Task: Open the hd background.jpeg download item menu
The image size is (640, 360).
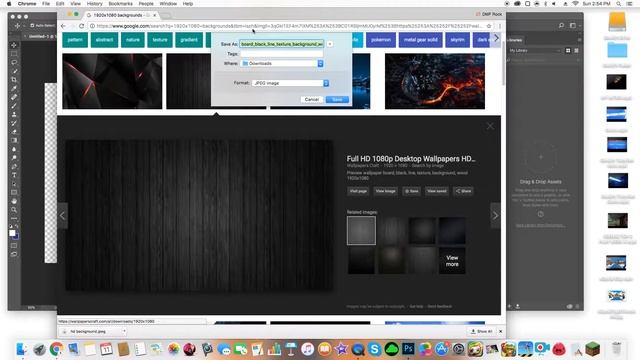Action: click(124, 331)
